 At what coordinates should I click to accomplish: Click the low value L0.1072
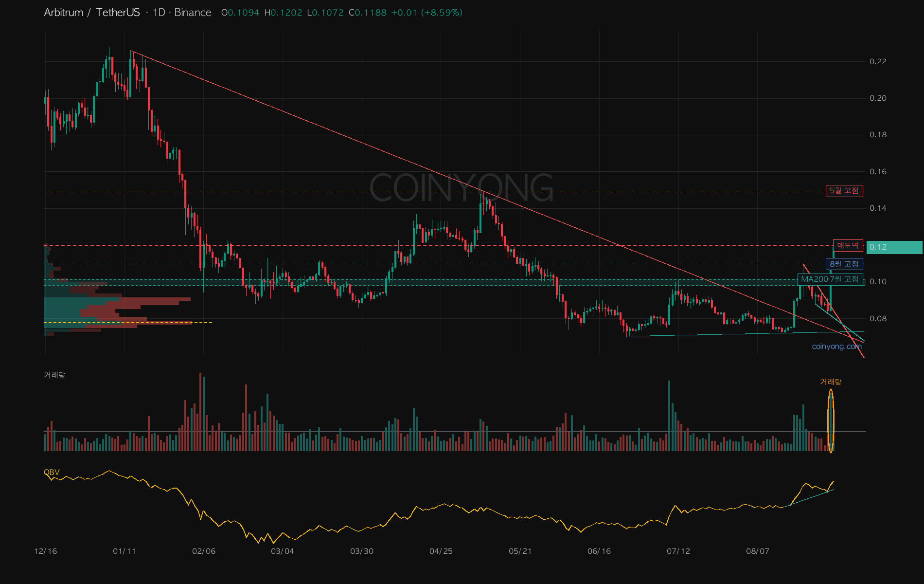tap(325, 13)
